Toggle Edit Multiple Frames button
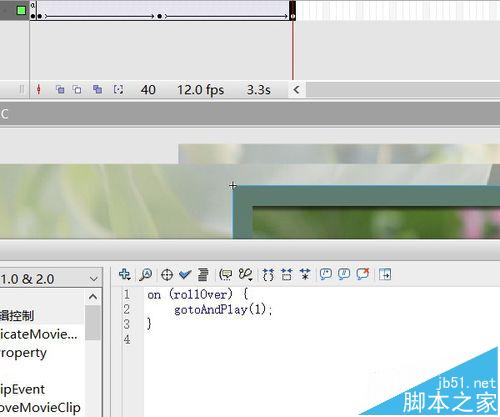This screenshot has height=417, width=500. [x=97, y=89]
